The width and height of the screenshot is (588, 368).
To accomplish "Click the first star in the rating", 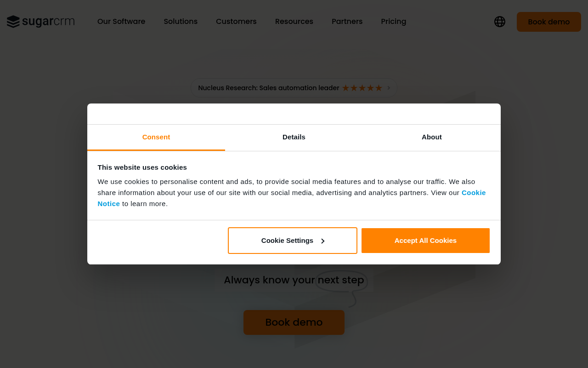I will coord(345,87).
